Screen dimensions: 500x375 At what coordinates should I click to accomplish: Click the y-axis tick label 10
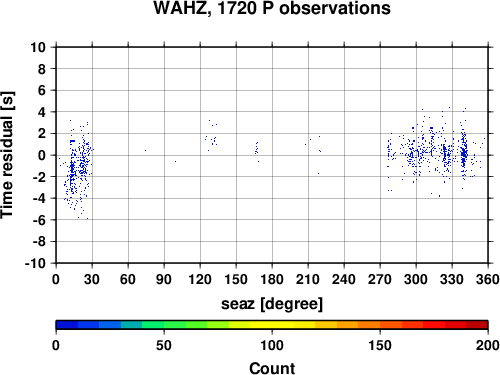[38, 47]
